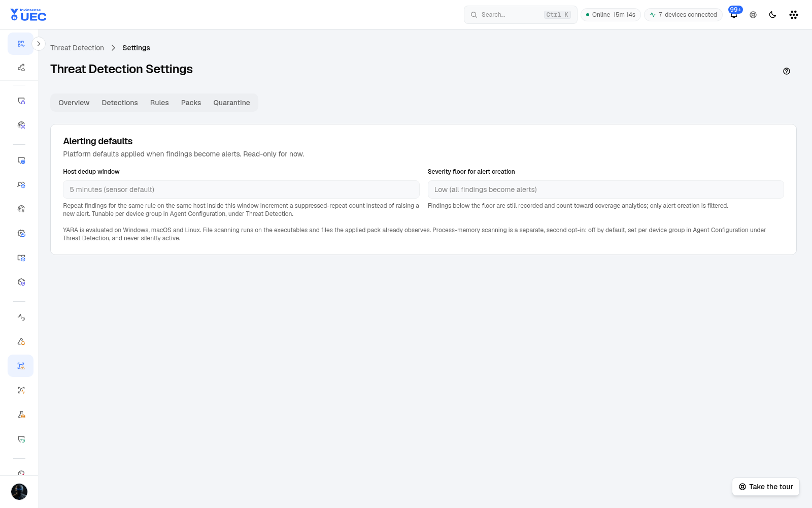Click the help question mark icon
Image resolution: width=812 pixels, height=508 pixels.
click(x=787, y=71)
